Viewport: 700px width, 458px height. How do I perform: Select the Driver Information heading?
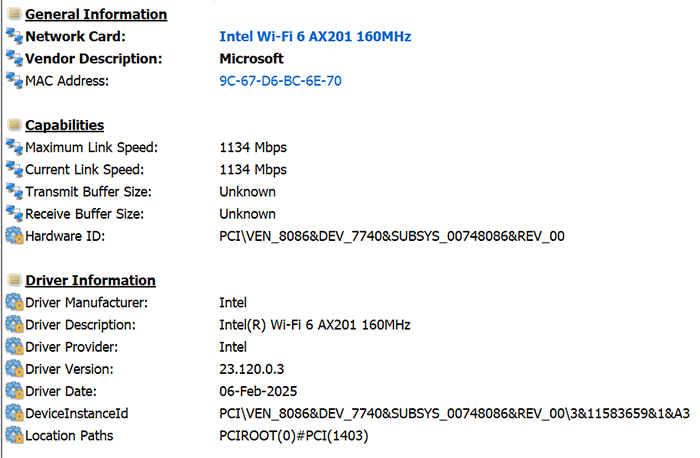click(x=90, y=280)
